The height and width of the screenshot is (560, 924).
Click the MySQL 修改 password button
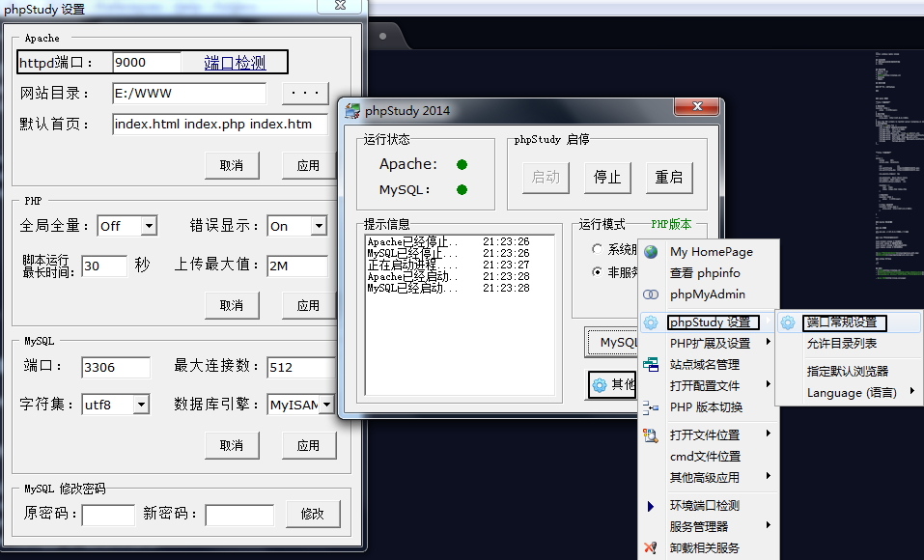[x=312, y=514]
